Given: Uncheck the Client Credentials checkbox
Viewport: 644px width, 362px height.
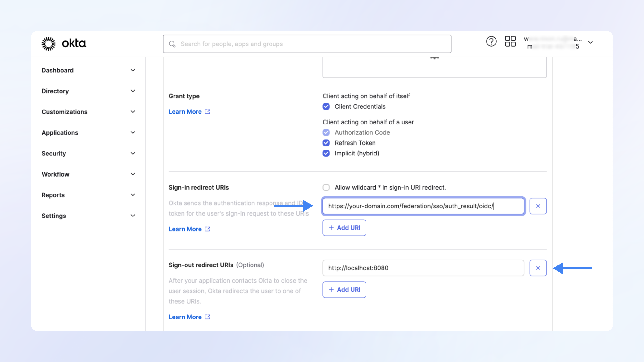Looking at the screenshot, I should [x=326, y=106].
